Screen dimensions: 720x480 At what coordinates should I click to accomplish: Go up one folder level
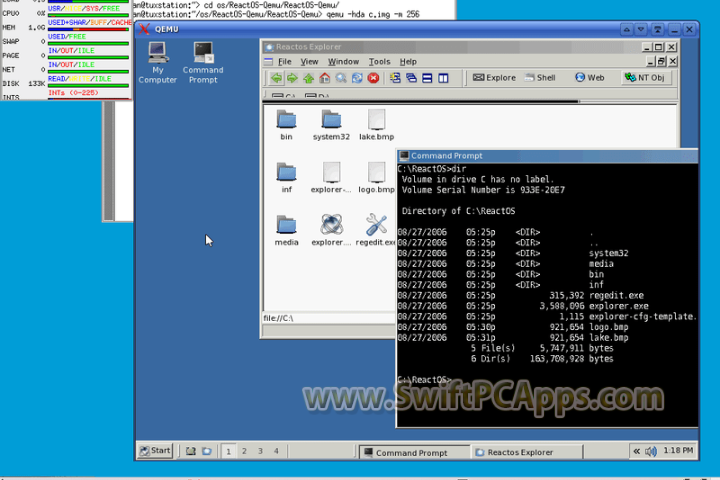[x=309, y=78]
